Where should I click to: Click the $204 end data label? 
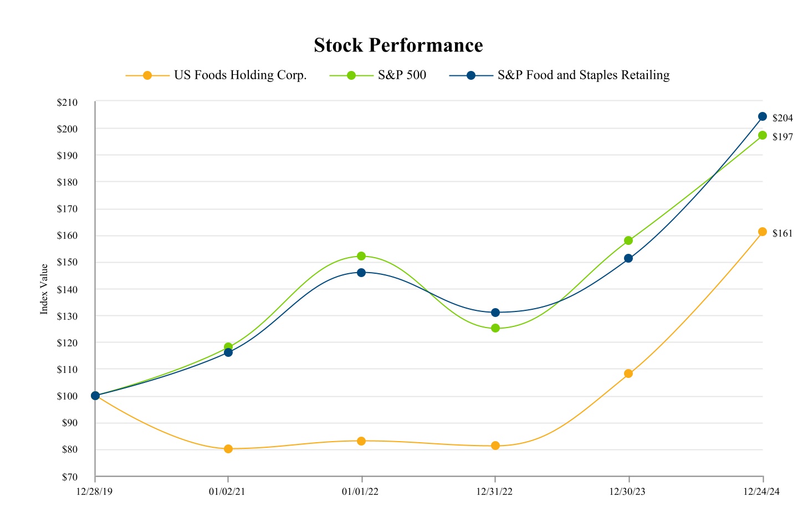point(782,118)
